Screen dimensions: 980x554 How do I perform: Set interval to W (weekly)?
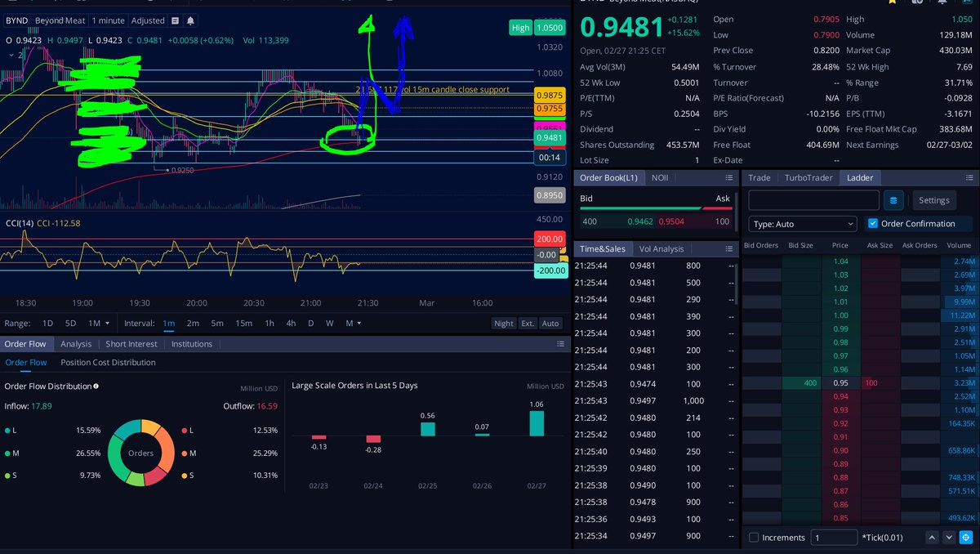tap(330, 323)
